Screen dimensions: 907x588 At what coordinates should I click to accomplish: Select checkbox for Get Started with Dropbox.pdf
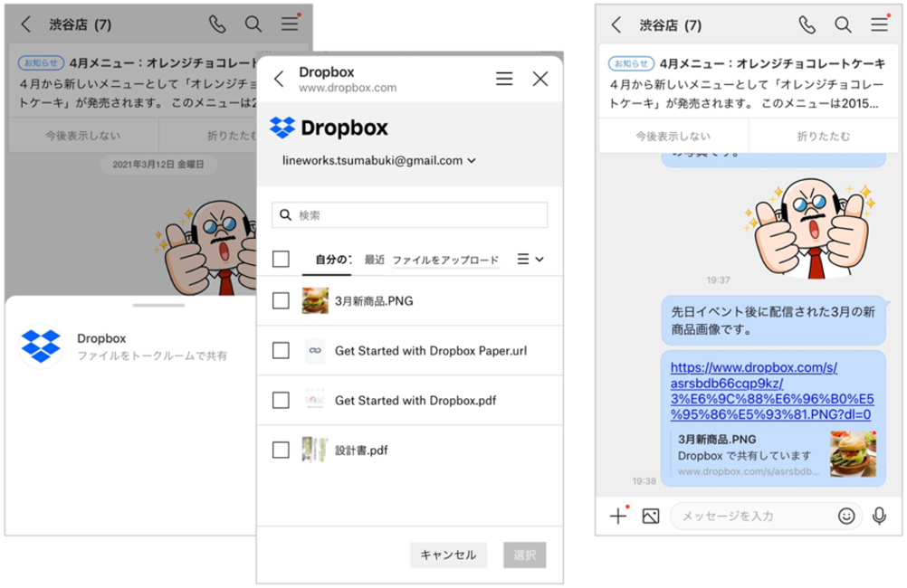pos(281,400)
